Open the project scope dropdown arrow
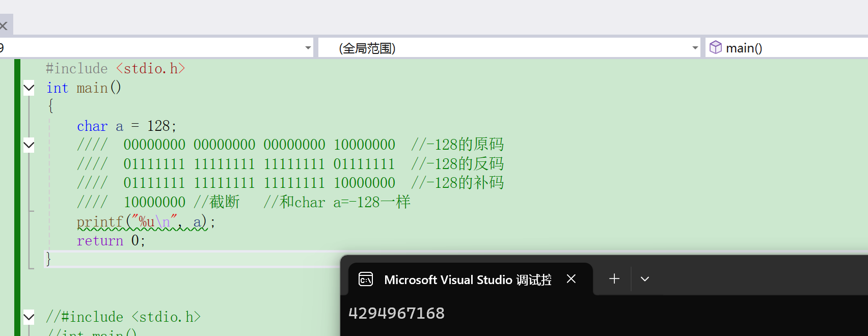 point(308,48)
